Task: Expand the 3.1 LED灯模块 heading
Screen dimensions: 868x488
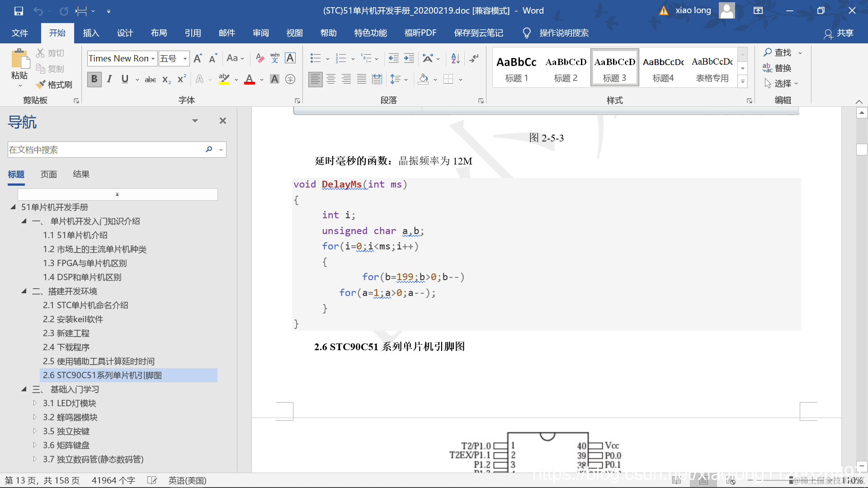Action: (x=35, y=403)
